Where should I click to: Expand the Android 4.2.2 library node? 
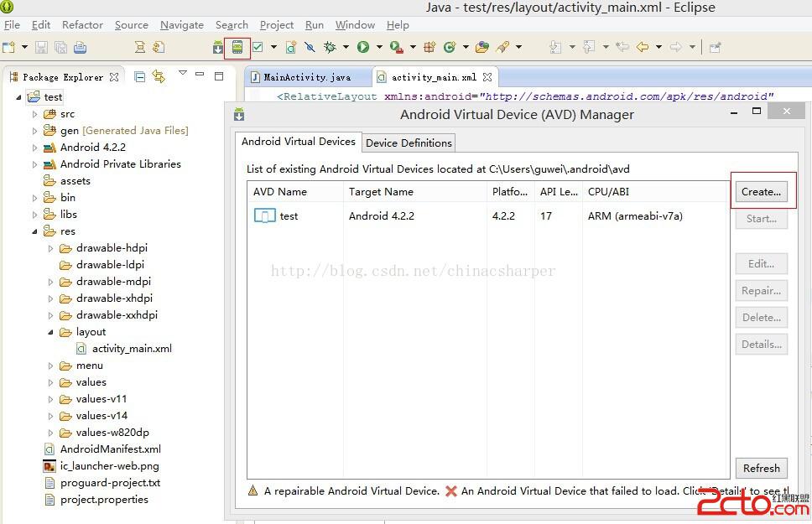point(34,148)
